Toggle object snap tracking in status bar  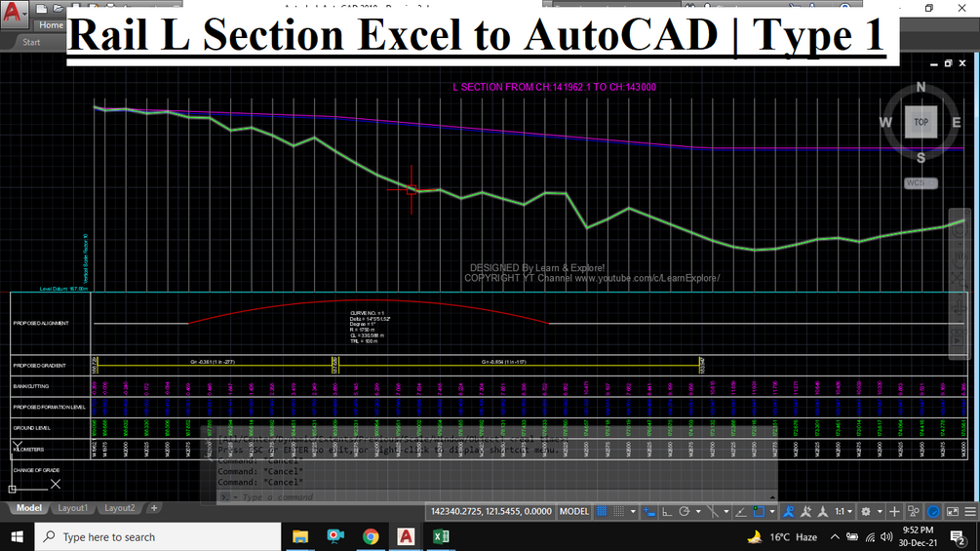click(741, 511)
